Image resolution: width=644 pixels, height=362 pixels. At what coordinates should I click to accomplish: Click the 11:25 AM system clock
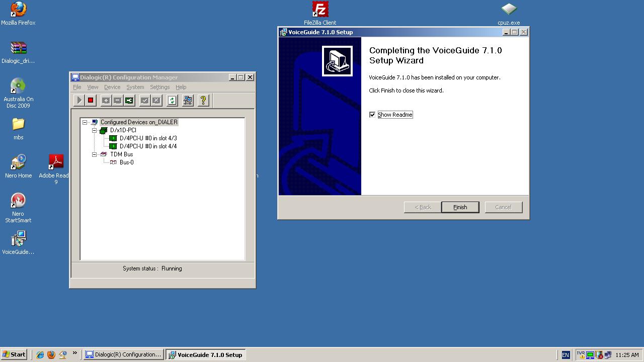point(627,355)
